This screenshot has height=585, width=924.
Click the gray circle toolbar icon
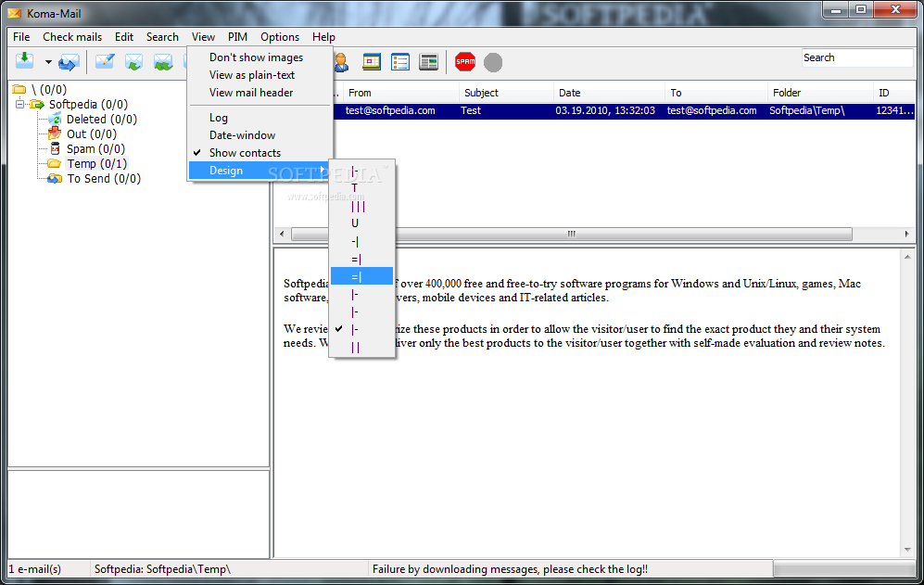coord(493,62)
